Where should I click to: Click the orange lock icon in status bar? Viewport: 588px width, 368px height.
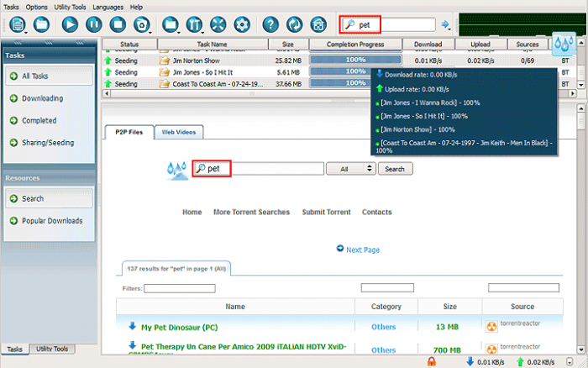432,361
